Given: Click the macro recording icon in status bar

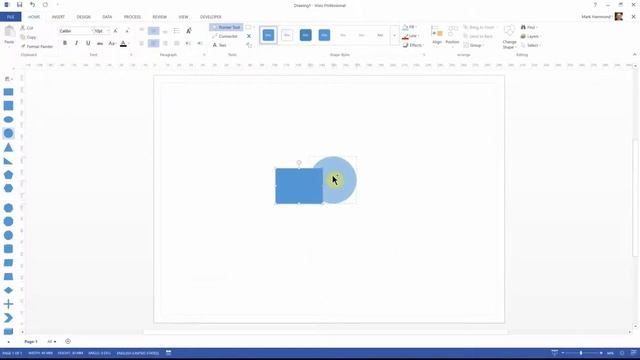Looking at the screenshot, I should (x=169, y=353).
